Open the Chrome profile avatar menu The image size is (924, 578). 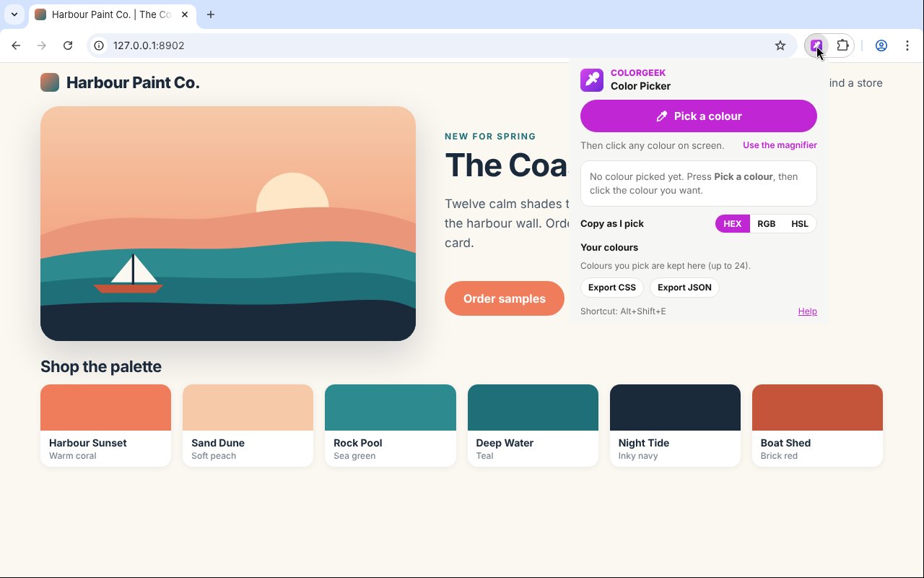881,46
